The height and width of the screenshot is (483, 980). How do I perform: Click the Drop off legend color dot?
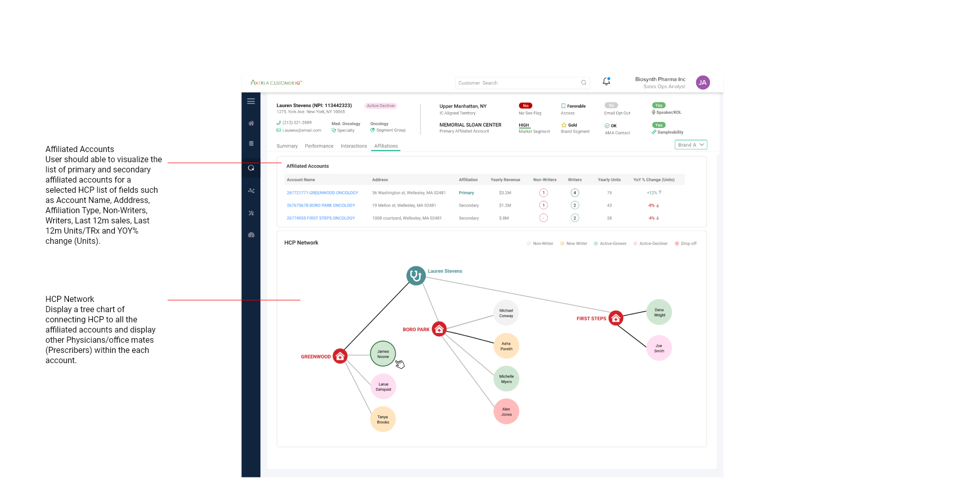point(677,244)
